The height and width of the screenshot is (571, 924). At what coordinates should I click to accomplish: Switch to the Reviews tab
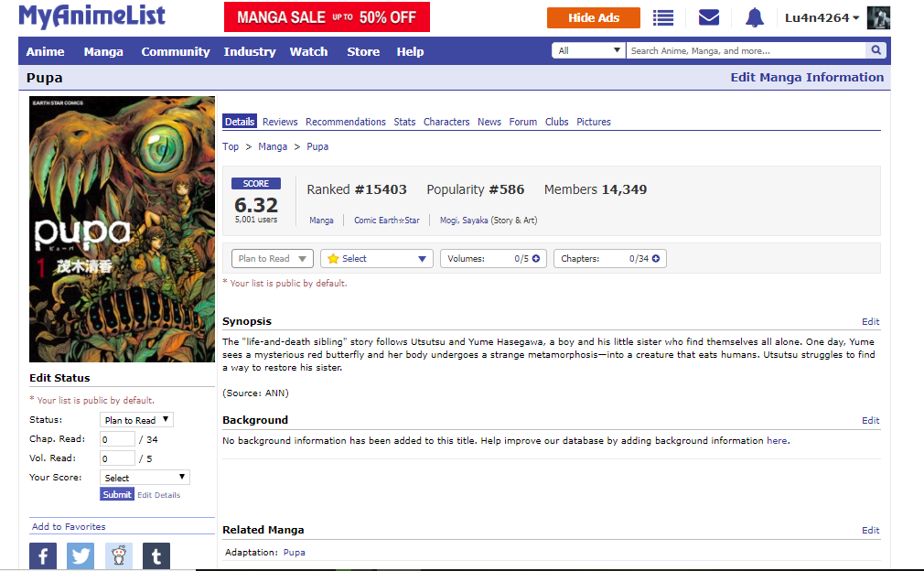tap(280, 122)
